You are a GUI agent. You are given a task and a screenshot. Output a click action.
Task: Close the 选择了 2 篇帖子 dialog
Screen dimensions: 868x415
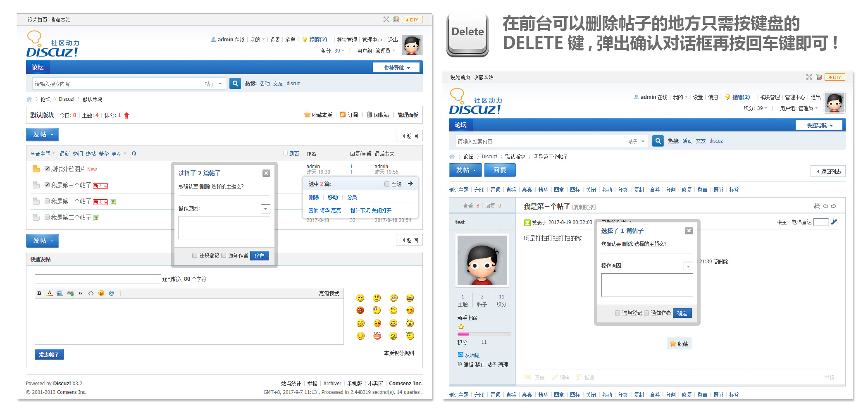[266, 173]
